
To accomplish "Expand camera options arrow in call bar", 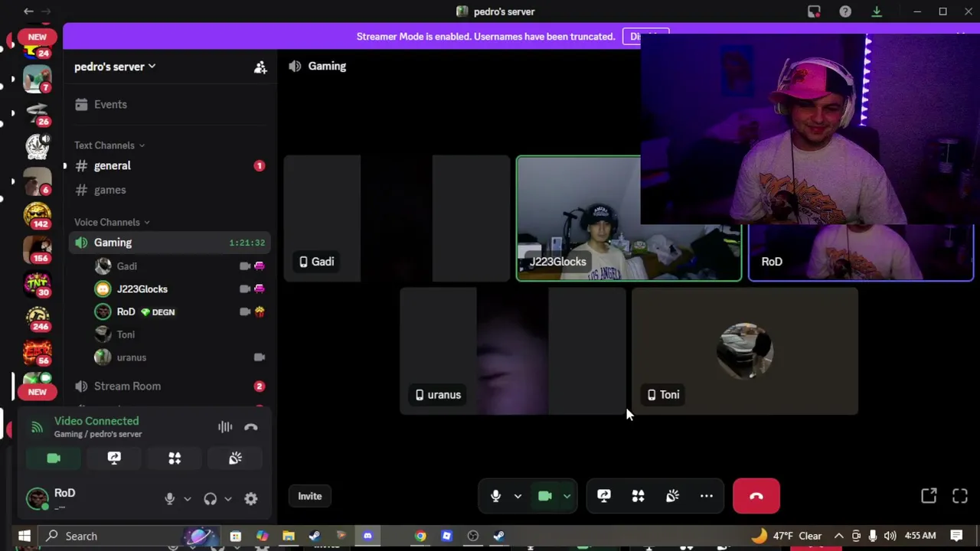I will coord(567,496).
